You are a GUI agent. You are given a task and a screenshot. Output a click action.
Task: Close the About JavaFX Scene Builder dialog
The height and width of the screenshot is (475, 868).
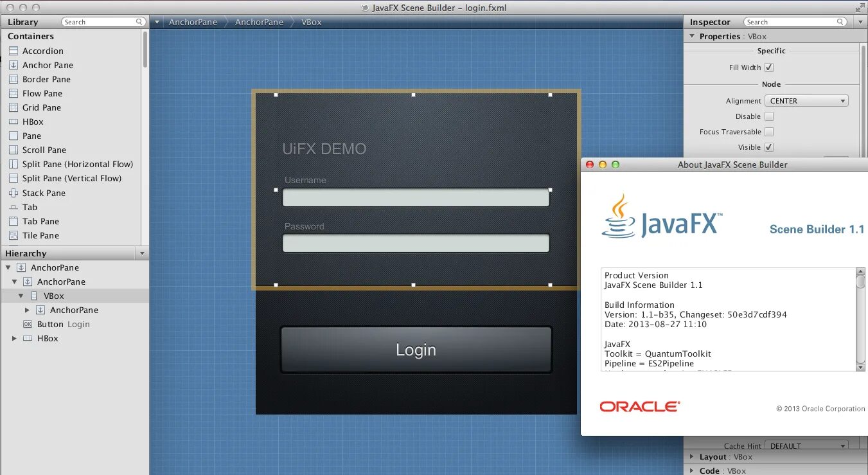(x=590, y=165)
